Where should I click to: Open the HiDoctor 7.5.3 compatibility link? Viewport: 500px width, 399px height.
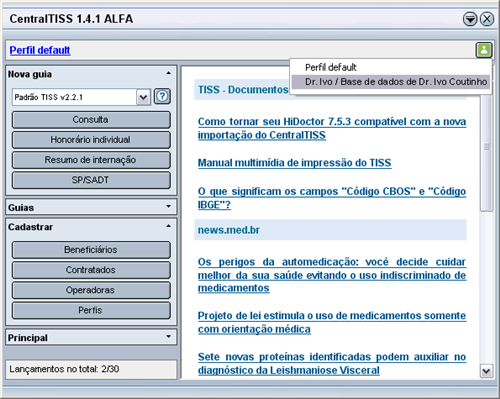coord(332,128)
